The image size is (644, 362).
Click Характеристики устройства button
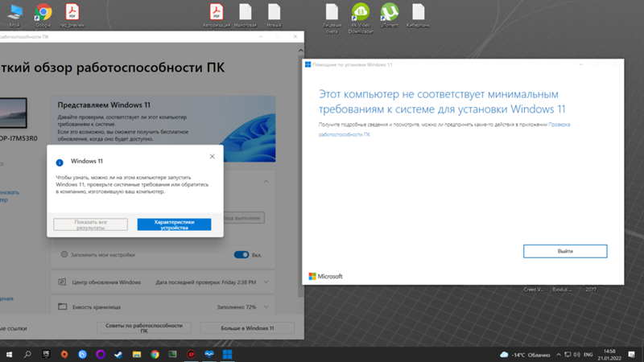(174, 224)
